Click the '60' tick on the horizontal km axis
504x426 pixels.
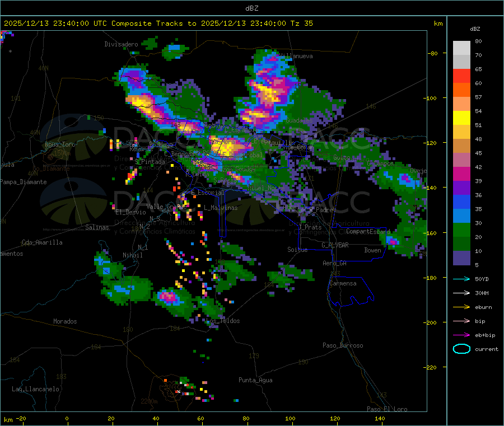tap(200, 419)
